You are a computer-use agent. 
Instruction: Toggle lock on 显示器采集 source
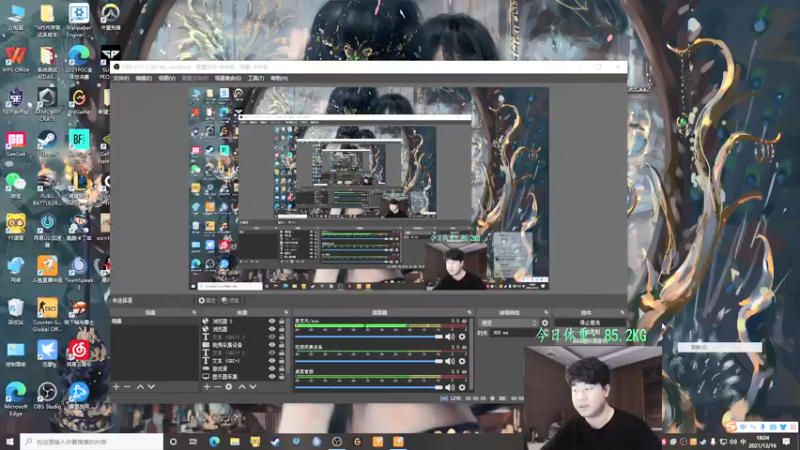click(282, 377)
